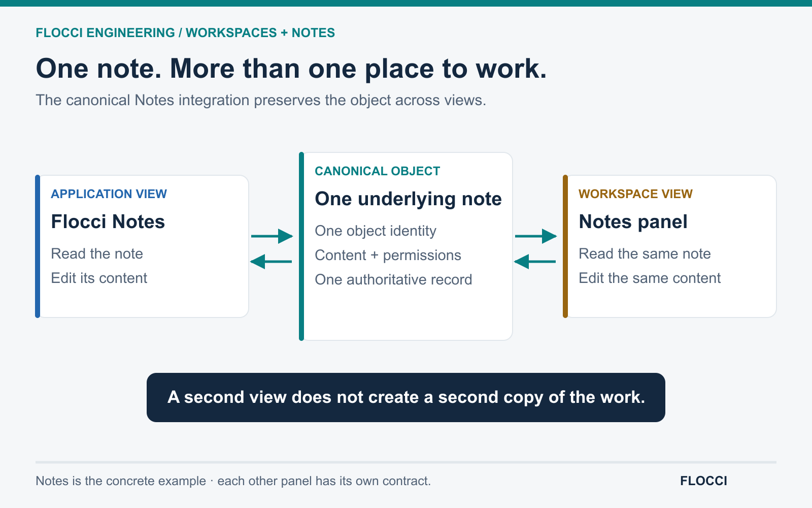
Task: Click the right arrow from Flocci Notes to canonical object
Action: tap(272, 236)
